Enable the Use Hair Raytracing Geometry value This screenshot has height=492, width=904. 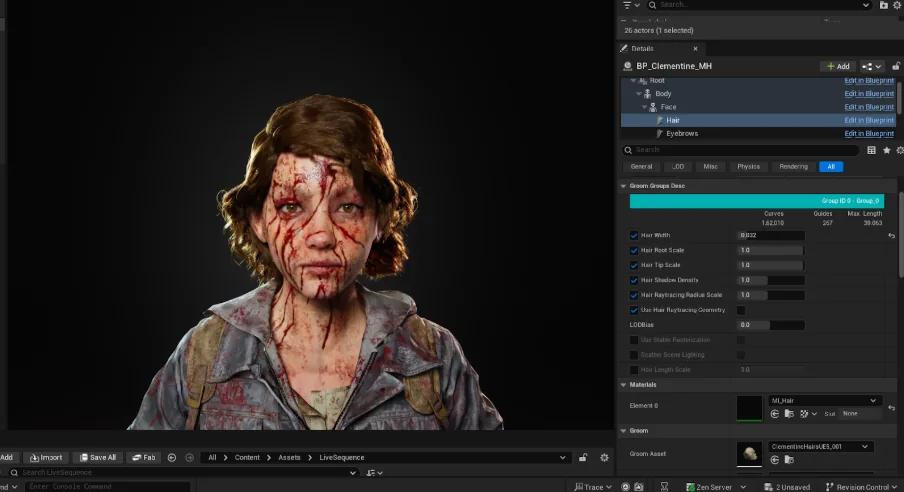(741, 310)
